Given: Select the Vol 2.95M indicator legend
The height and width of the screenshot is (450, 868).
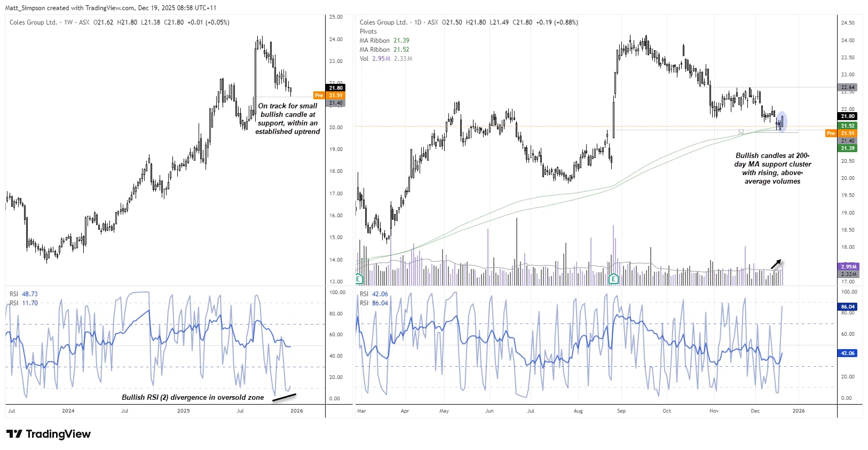Looking at the screenshot, I should 386,59.
